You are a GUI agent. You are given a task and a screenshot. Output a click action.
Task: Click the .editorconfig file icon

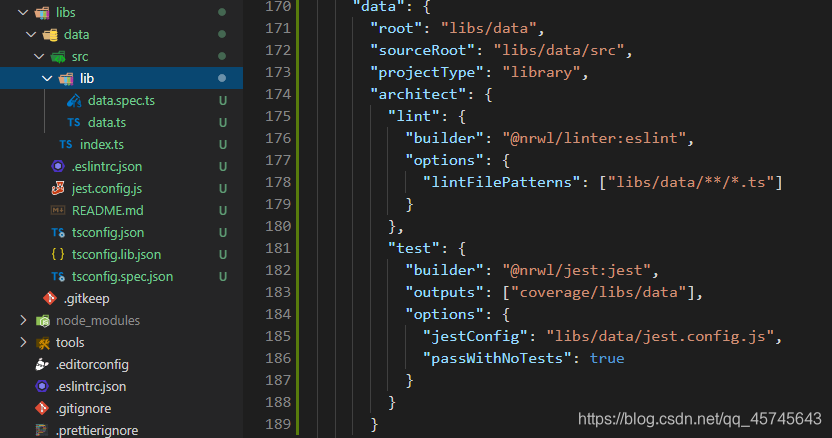click(42, 364)
